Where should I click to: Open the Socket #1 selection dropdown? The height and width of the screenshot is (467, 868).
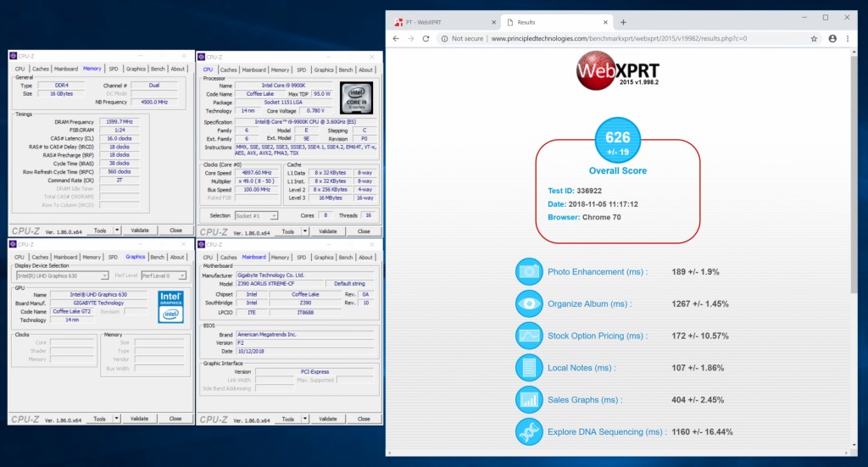point(256,216)
